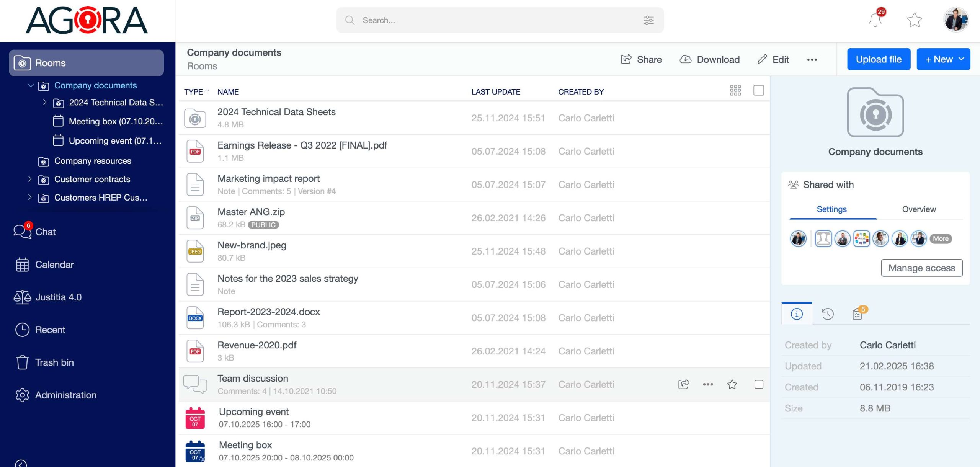This screenshot has width=980, height=467.
Task: Check the Team discussion row checkbox
Action: pyautogui.click(x=758, y=384)
